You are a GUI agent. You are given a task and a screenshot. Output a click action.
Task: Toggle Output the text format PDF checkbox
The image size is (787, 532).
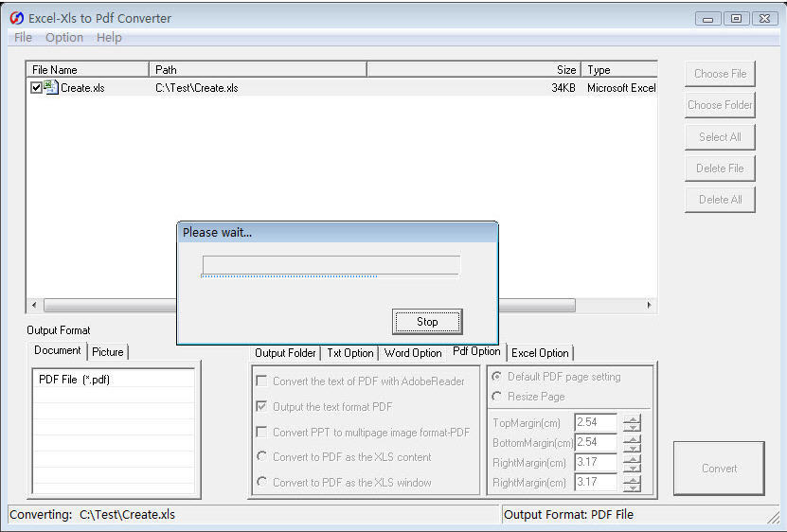tap(261, 407)
